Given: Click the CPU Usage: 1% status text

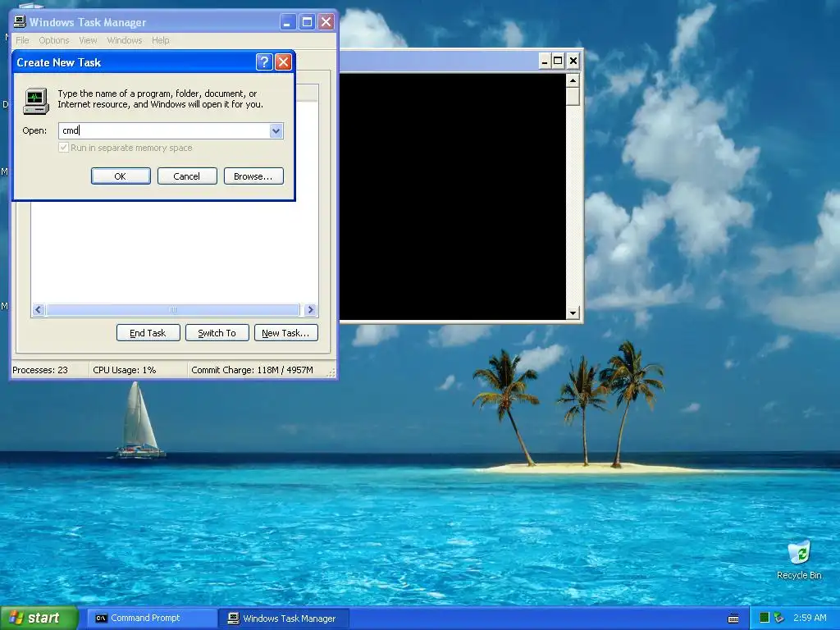Looking at the screenshot, I should coord(125,370).
